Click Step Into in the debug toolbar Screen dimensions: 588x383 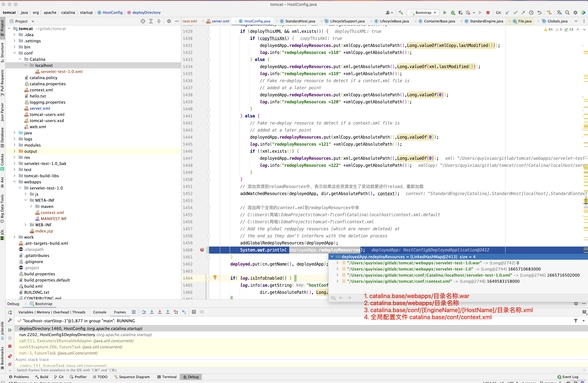pos(152,312)
